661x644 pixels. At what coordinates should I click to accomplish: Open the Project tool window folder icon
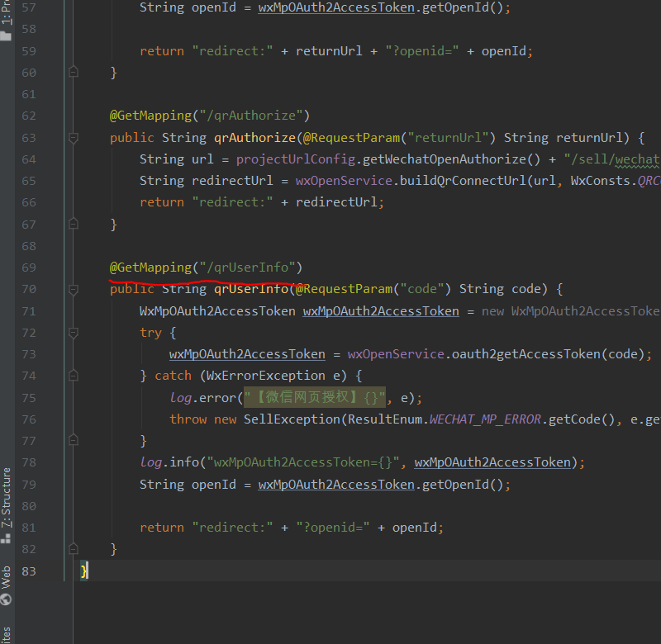coord(7,36)
